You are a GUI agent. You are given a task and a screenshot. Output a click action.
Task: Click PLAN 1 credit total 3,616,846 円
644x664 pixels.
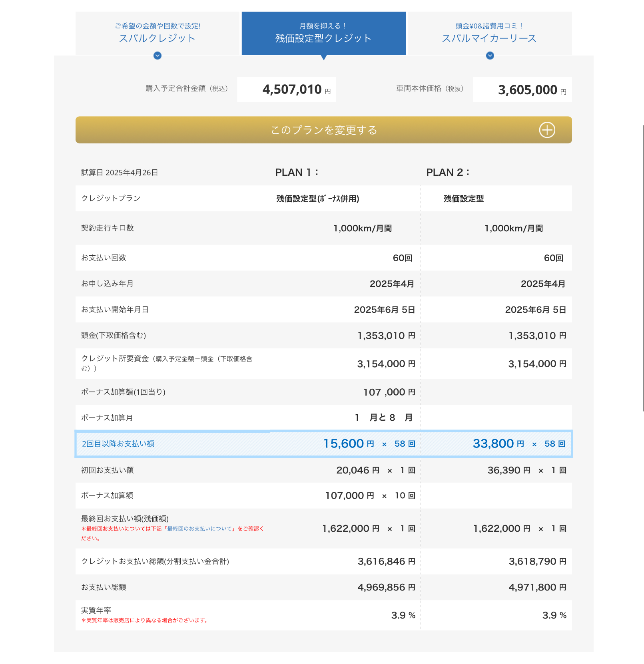(x=387, y=561)
